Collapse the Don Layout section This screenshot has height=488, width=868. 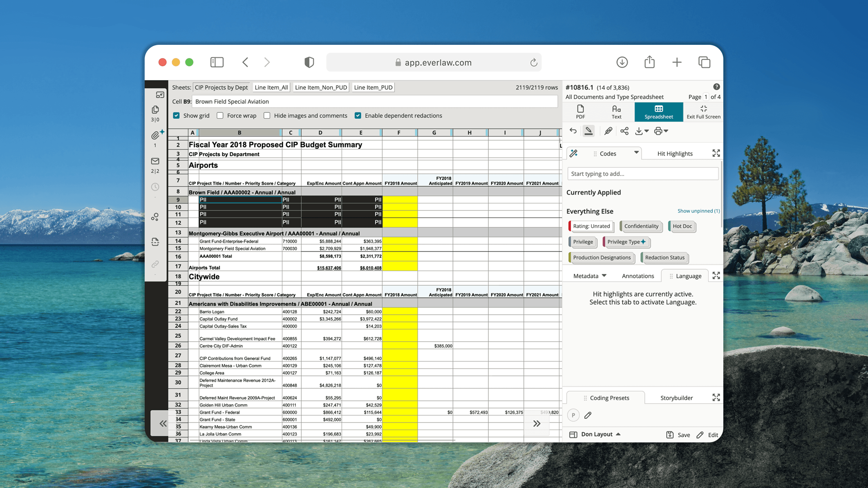tap(618, 434)
